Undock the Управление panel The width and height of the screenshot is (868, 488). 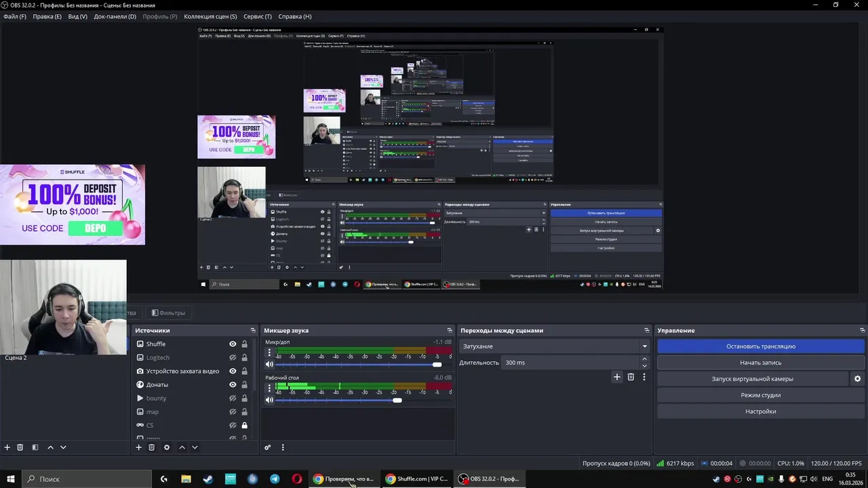click(862, 331)
